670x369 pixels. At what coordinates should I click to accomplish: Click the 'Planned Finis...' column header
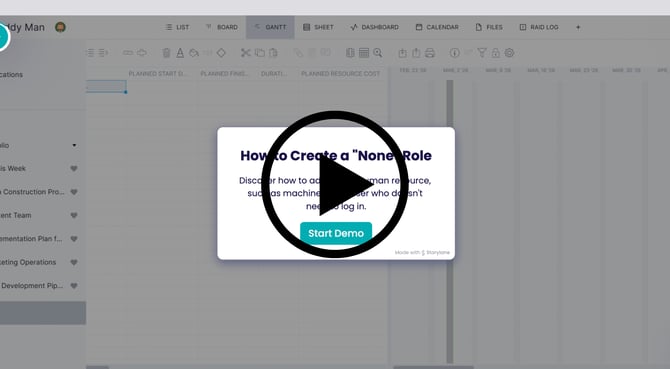(224, 73)
